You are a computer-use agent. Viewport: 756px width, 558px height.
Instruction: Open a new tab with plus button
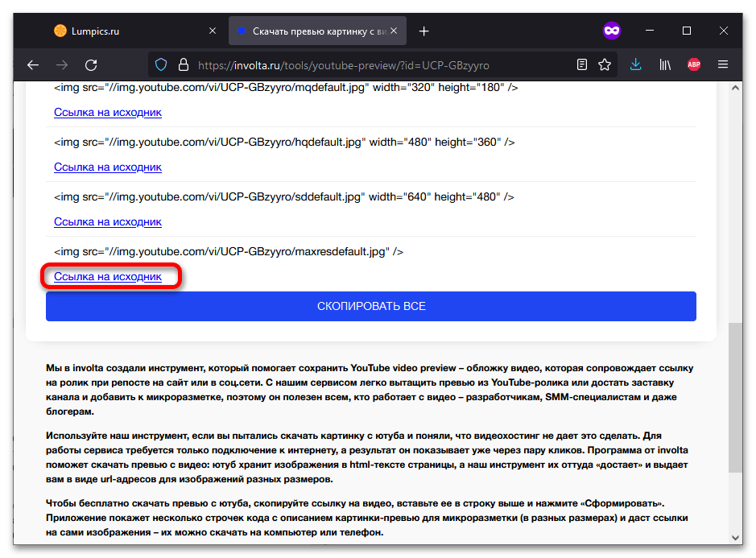(423, 31)
